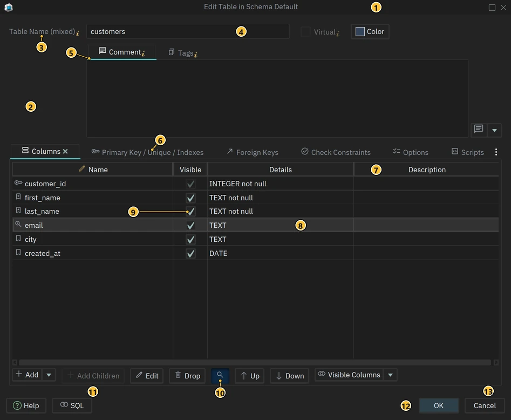Click the 'INTEGER not null' details cell

click(x=280, y=184)
